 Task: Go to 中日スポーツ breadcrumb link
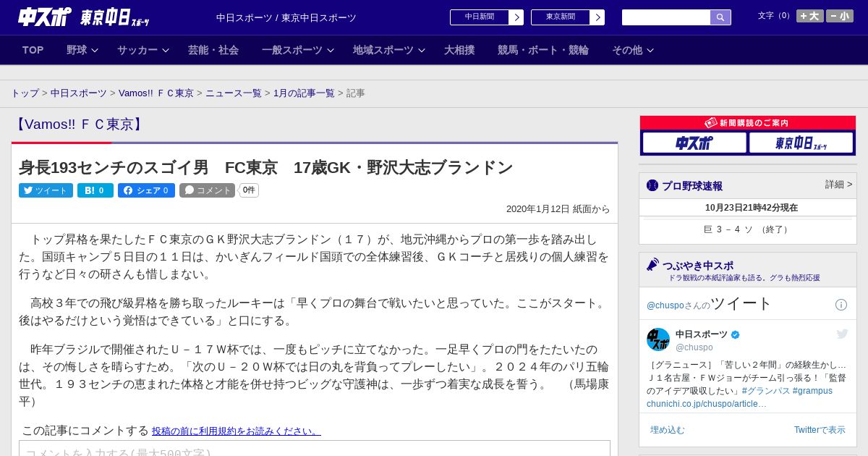(x=79, y=93)
